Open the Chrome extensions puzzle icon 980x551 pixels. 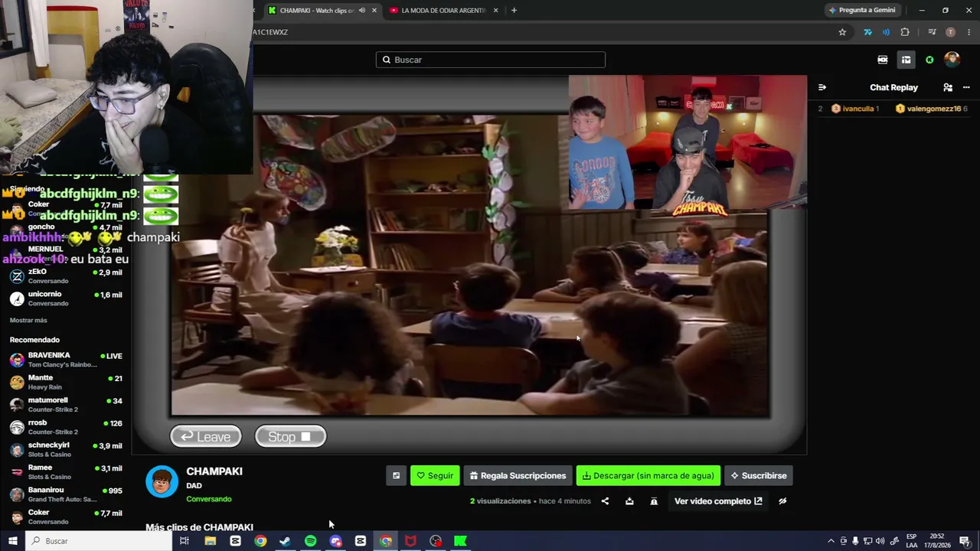(905, 32)
